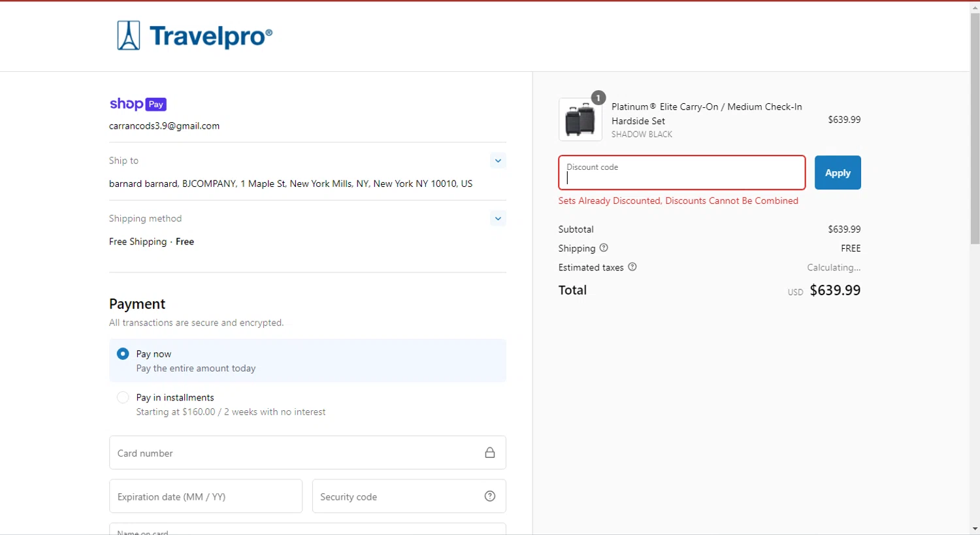Click the Starting at $160.00 installment text
Image resolution: width=980 pixels, height=535 pixels.
point(231,412)
